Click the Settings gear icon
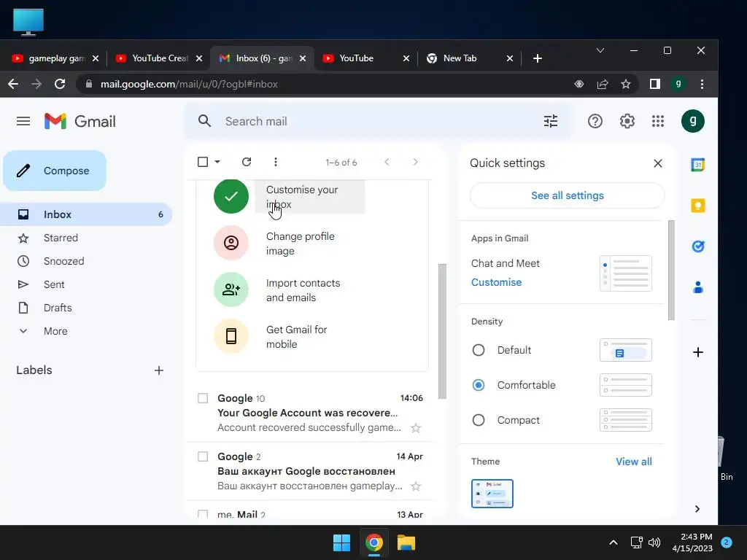The image size is (747, 560). pyautogui.click(x=627, y=122)
